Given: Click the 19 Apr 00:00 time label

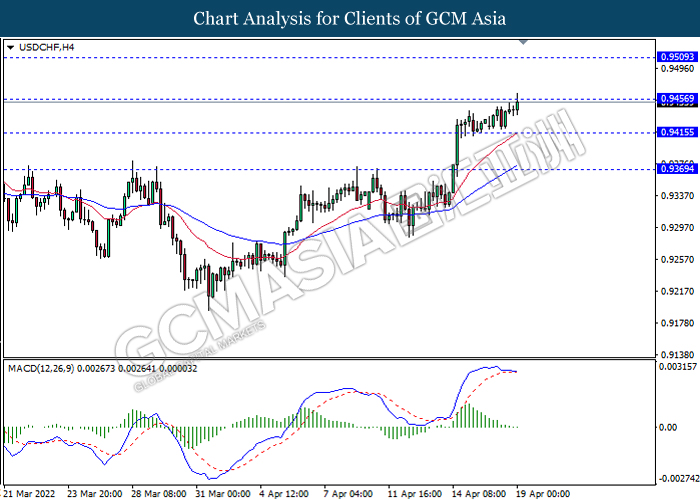Looking at the screenshot, I should (x=544, y=494).
